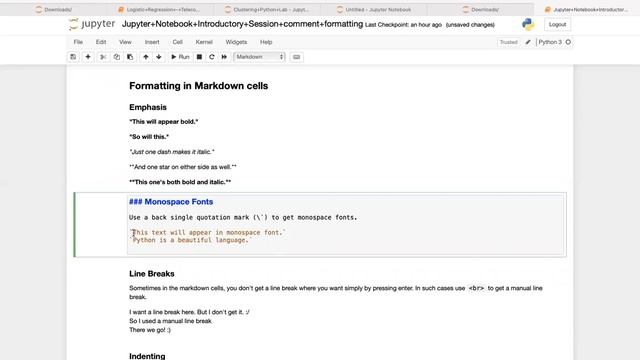The height and width of the screenshot is (360, 640).
Task: Select the 'Formatting in Markdown cells' heading
Action: click(x=199, y=86)
